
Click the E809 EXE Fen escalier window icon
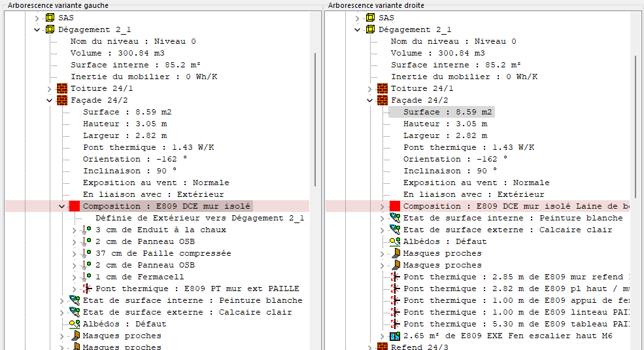(x=394, y=336)
